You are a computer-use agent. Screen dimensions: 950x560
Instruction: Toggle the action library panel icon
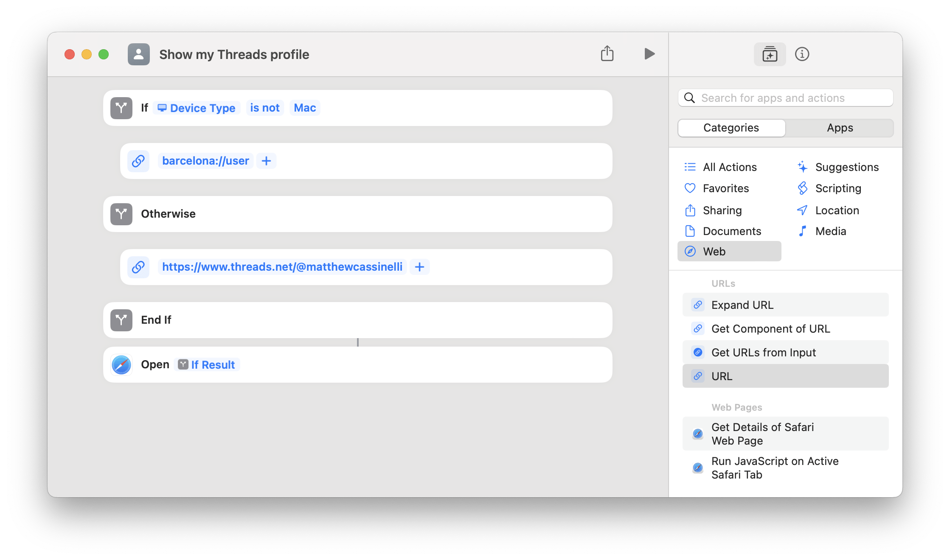(770, 54)
